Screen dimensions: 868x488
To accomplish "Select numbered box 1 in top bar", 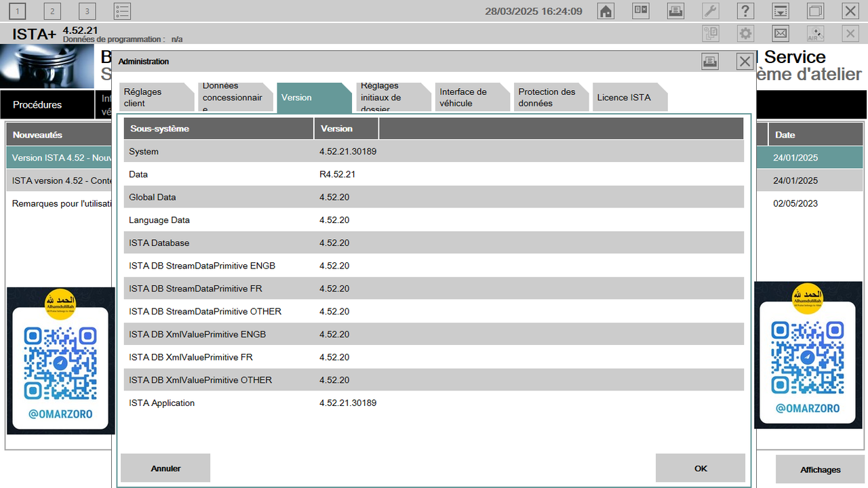I will pos(17,11).
